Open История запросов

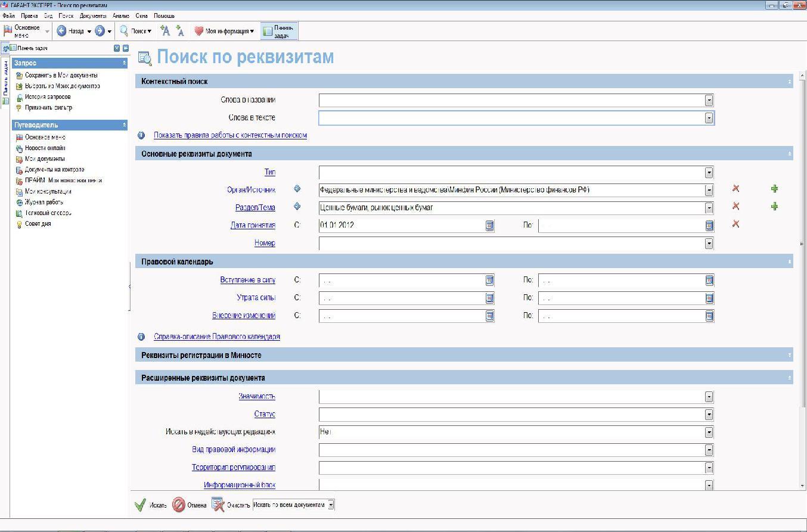click(43, 97)
